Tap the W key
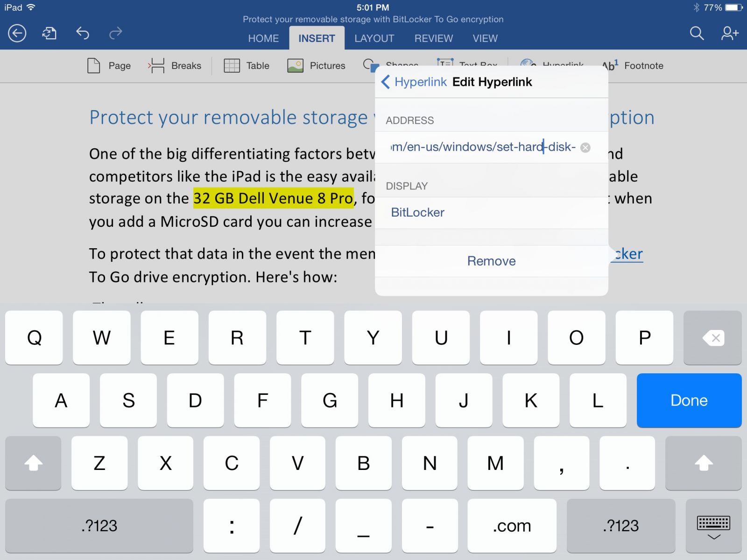The height and width of the screenshot is (560, 747). [x=102, y=337]
